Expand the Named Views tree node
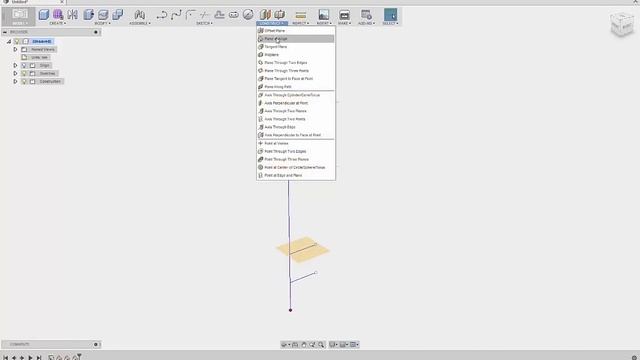The image size is (640, 360). tap(16, 49)
